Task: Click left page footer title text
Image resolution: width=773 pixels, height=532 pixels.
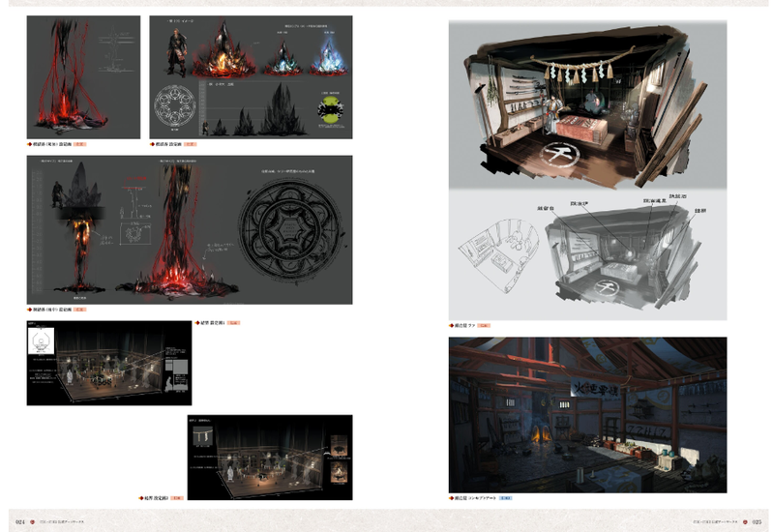Action: click(62, 521)
